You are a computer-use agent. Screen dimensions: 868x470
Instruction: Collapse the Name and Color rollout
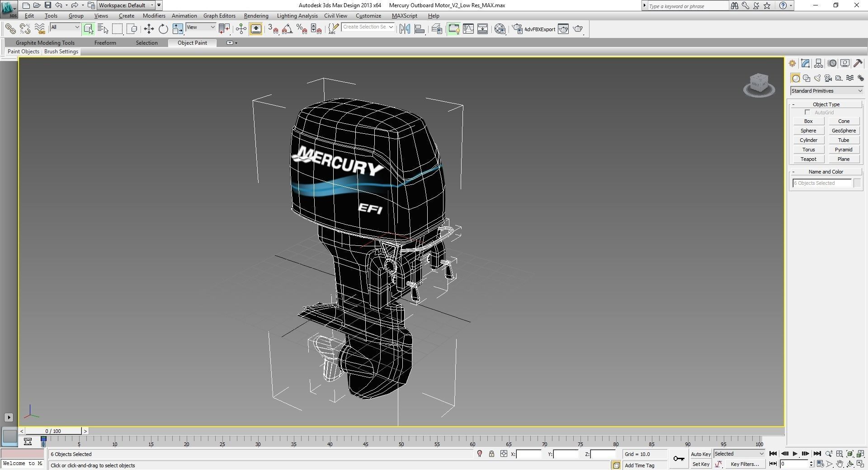pos(826,172)
